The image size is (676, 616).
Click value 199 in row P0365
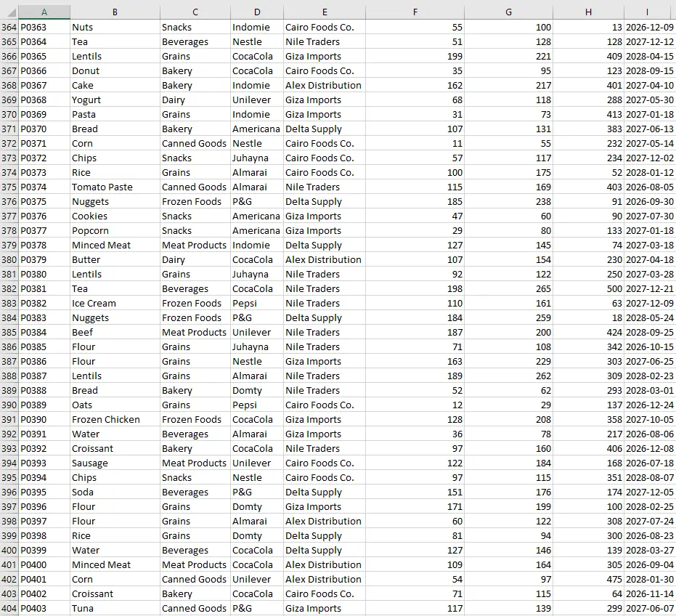coord(415,57)
